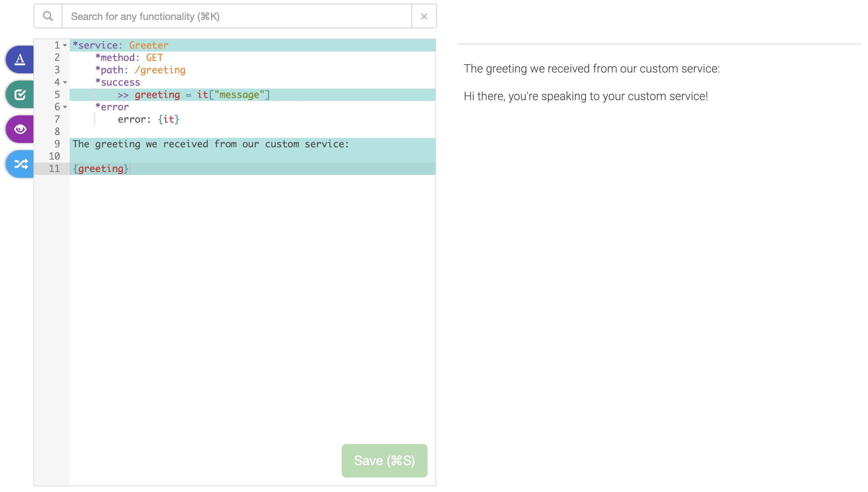Click the magnifying glass search icon
Image resolution: width=868 pixels, height=492 pixels.
[48, 16]
